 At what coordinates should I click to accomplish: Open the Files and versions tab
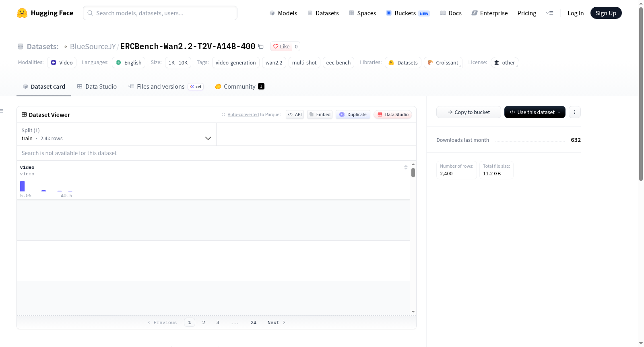tap(166, 86)
